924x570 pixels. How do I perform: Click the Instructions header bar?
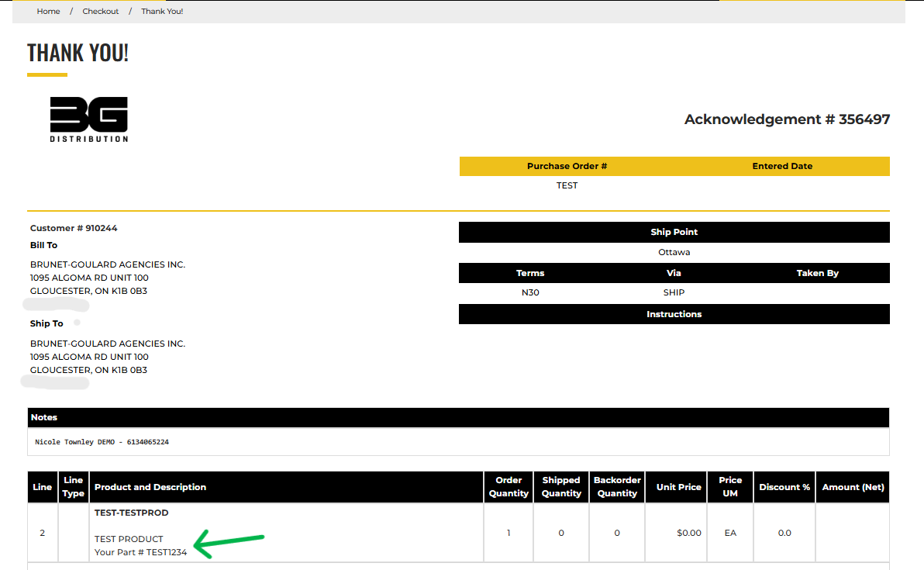pos(674,314)
